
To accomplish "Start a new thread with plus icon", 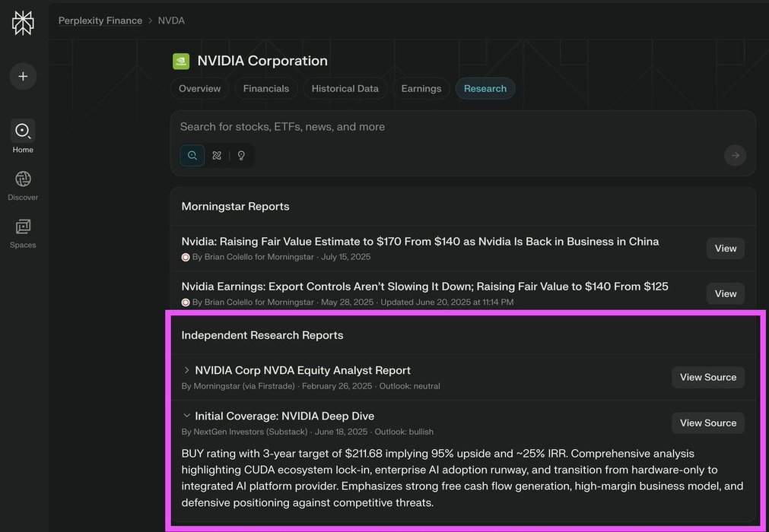I will [x=23, y=76].
